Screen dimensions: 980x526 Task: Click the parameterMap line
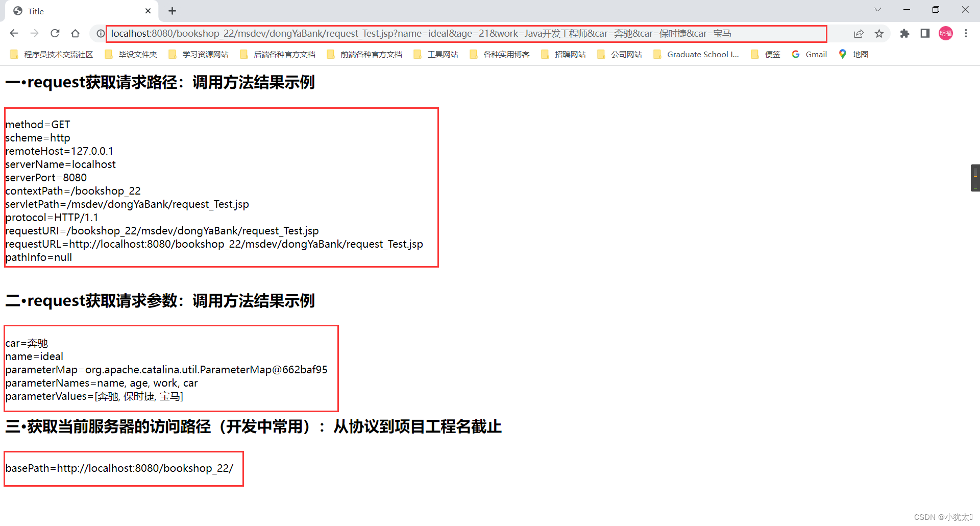[x=166, y=370]
